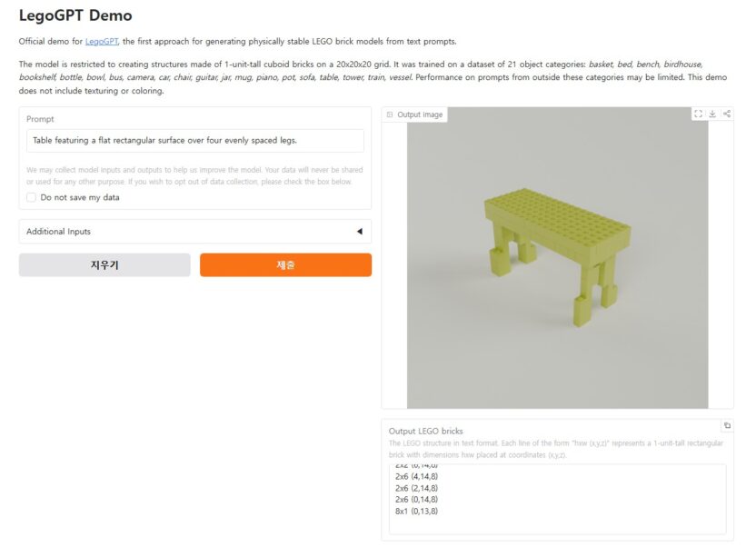This screenshot has height=557, width=756.
Task: Check the 'Do not save my data' box
Action: point(32,197)
